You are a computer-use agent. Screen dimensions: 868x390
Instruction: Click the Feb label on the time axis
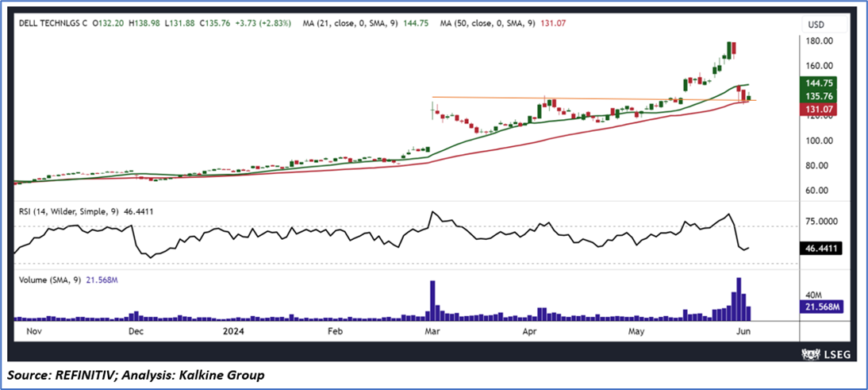[x=336, y=332]
